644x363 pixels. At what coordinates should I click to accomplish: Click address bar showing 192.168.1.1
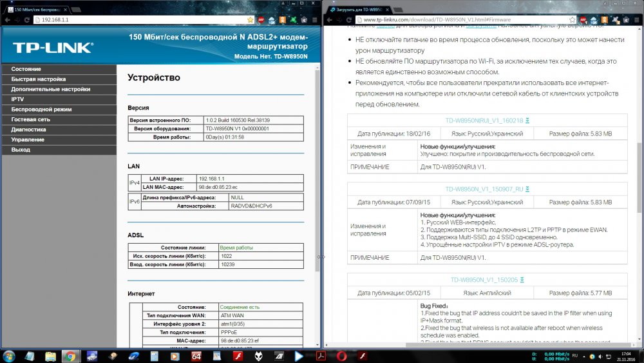[129, 20]
